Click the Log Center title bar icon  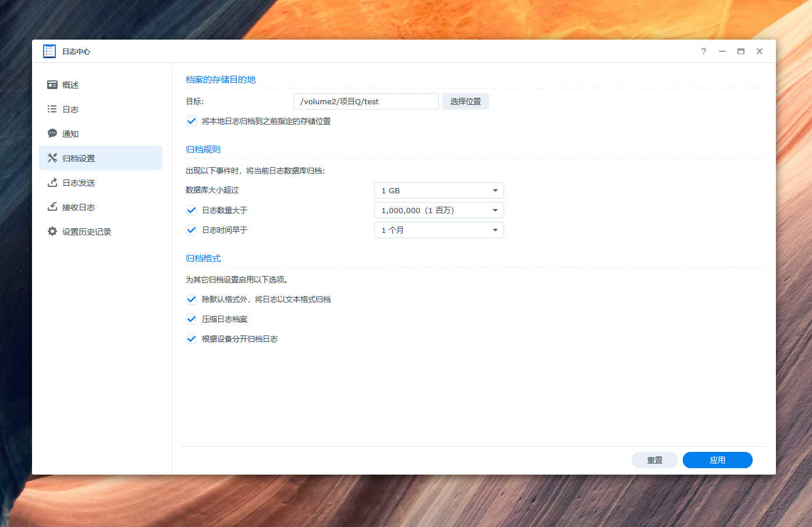pyautogui.click(x=49, y=51)
